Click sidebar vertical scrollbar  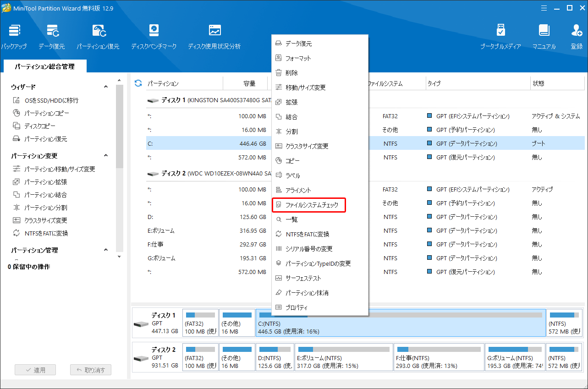[x=120, y=126]
